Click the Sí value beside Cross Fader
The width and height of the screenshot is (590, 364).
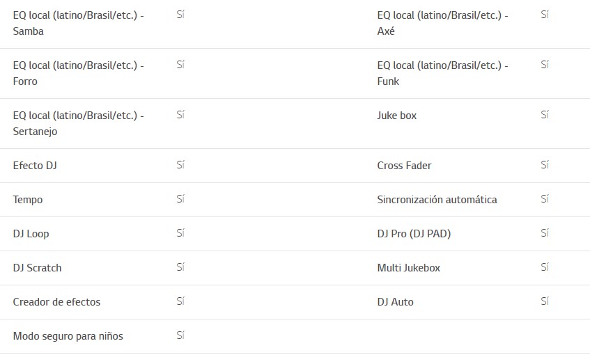545,165
